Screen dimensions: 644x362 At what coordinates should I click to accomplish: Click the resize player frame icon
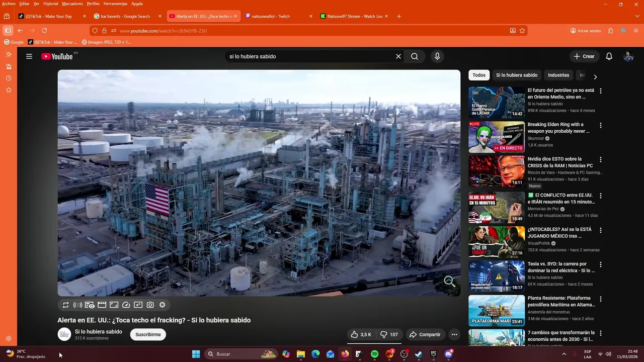[114, 305]
